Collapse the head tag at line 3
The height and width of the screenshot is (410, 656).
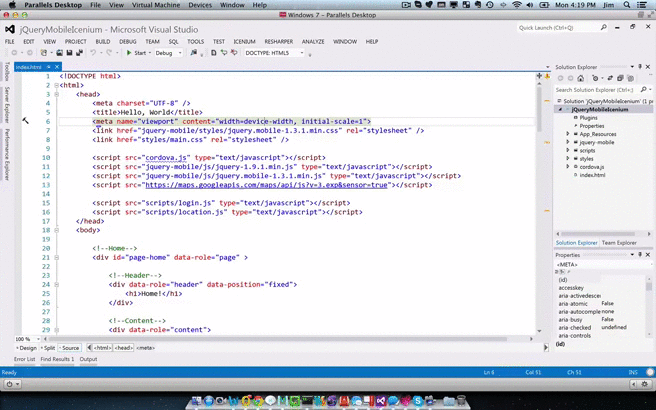coord(56,94)
